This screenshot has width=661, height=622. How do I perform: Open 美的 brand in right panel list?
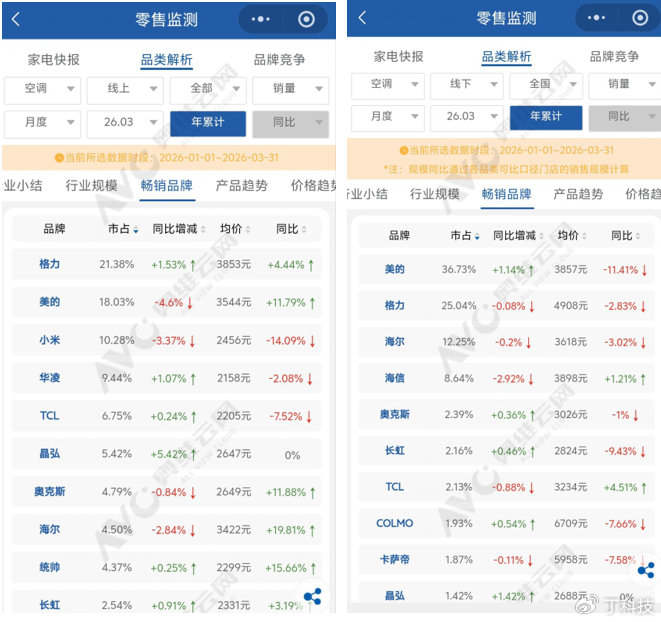[x=395, y=269]
